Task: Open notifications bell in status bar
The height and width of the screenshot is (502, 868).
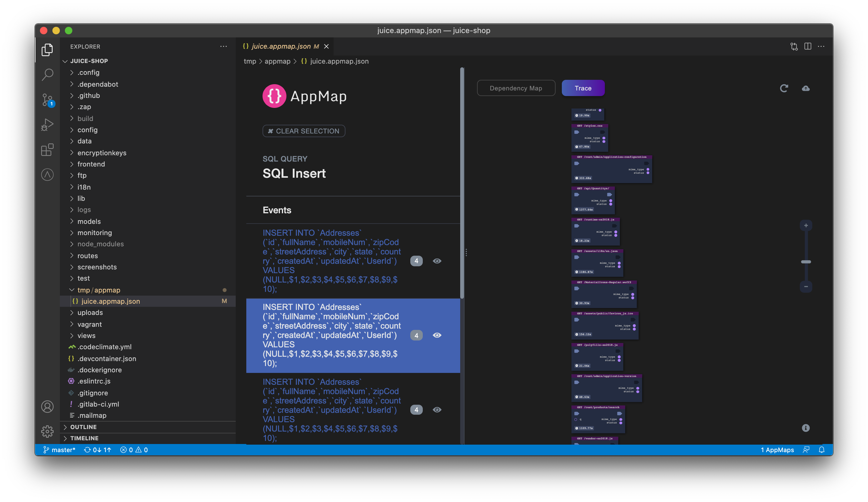Action: pos(822,450)
